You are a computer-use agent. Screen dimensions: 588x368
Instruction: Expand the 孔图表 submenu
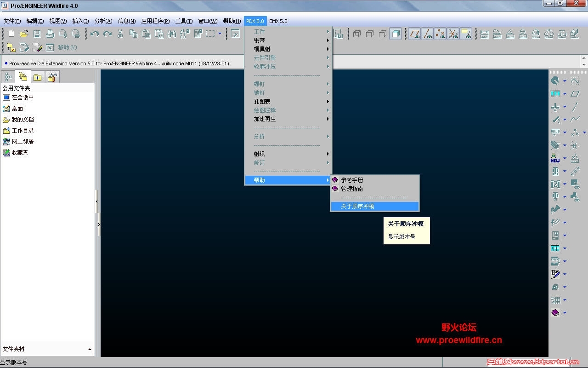click(x=288, y=102)
